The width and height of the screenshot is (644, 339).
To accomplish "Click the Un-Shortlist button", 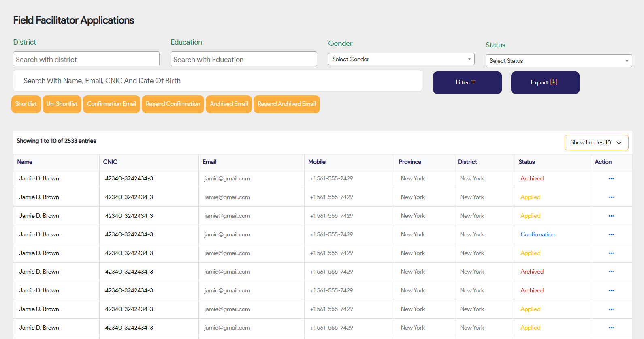I will pyautogui.click(x=62, y=104).
